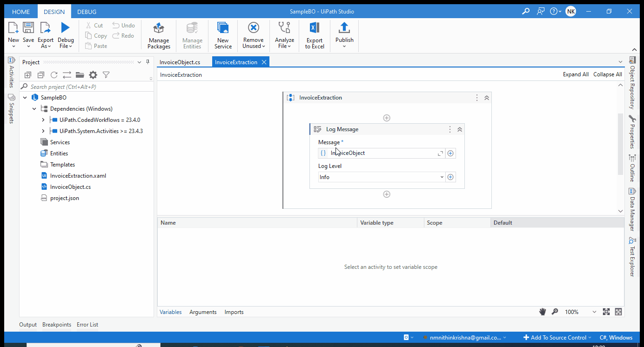Click the New Service icon
Screen dimensions: 644x347
tap(223, 28)
